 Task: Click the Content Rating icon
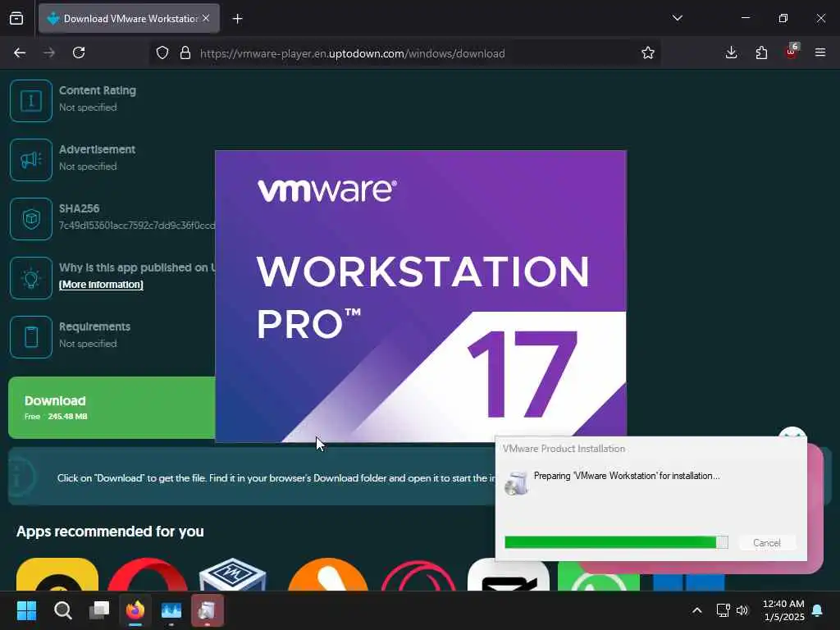(31, 101)
